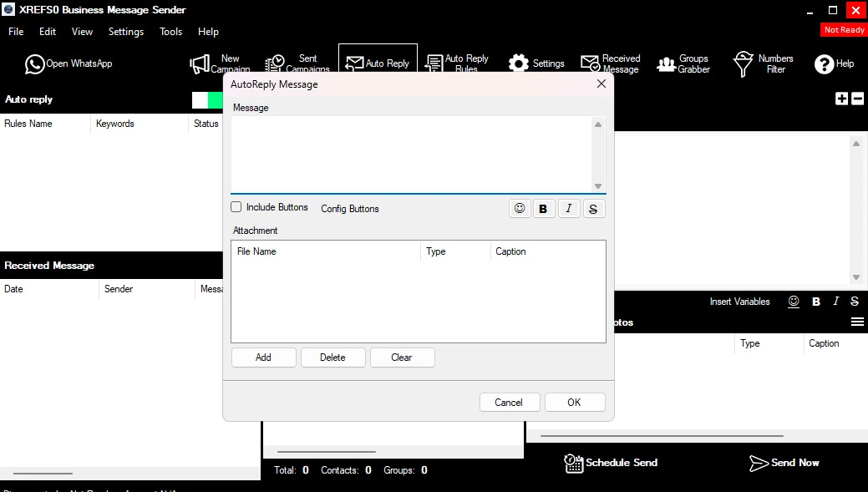Cancel the AutoReply Message dialog
The image size is (868, 492).
[x=509, y=403]
